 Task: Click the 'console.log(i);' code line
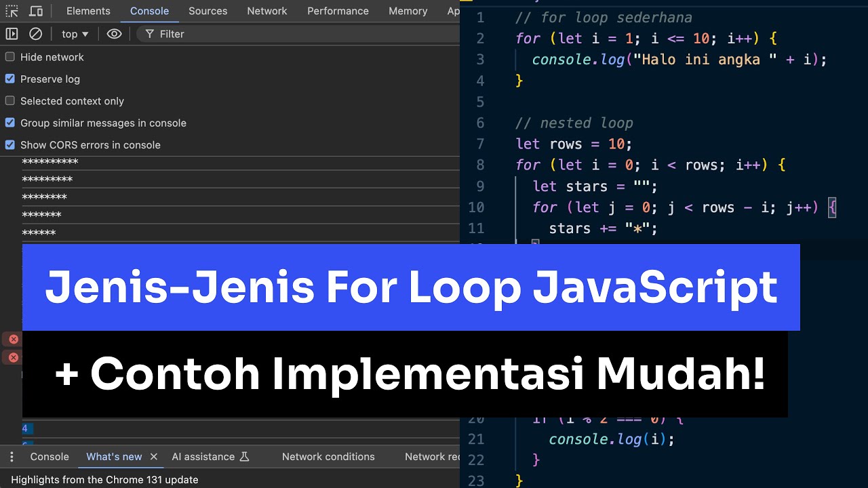[612, 439]
